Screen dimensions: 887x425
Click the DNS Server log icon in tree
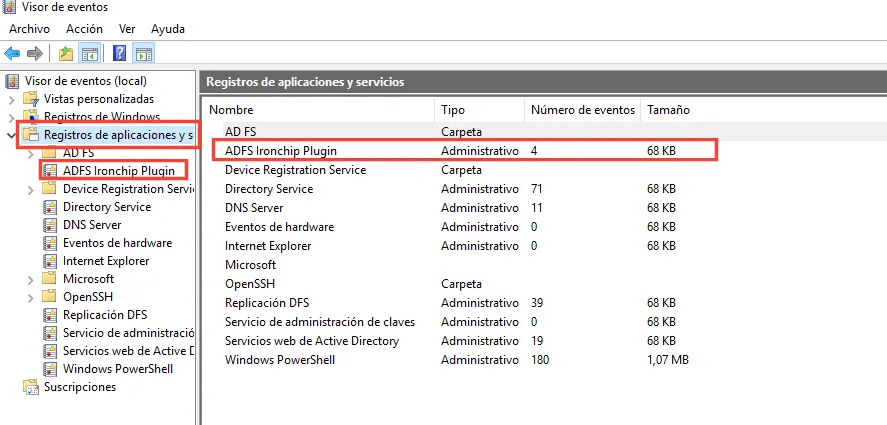(50, 225)
